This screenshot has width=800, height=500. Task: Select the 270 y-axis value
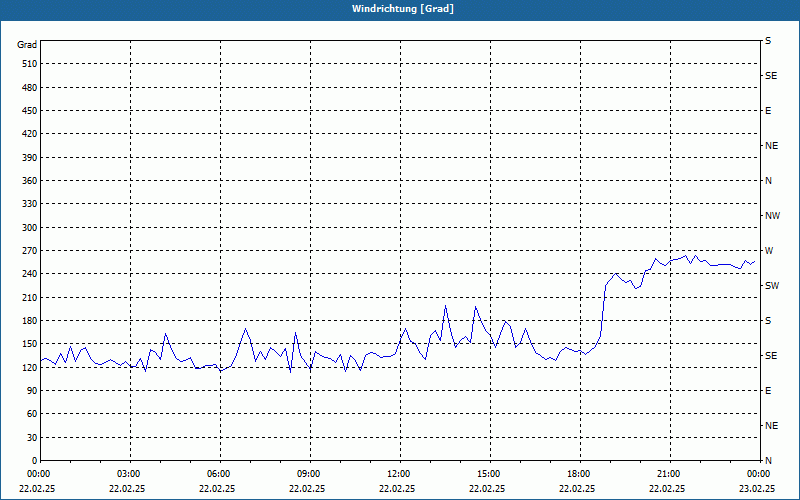30,251
